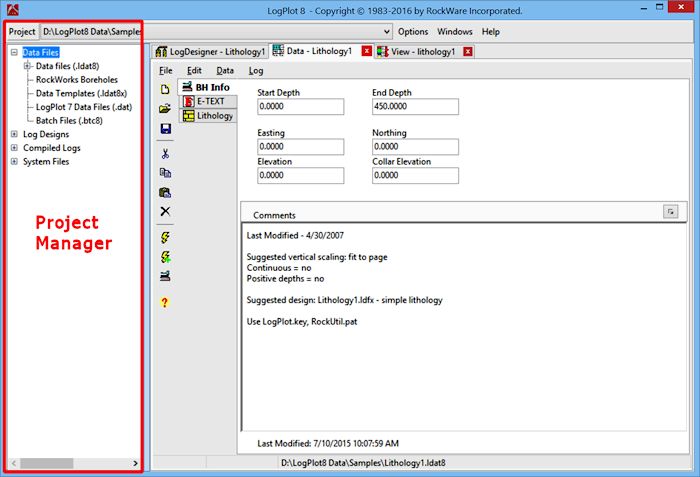The height and width of the screenshot is (477, 700).
Task: Open the E-TEXT data tab
Action: (x=208, y=101)
